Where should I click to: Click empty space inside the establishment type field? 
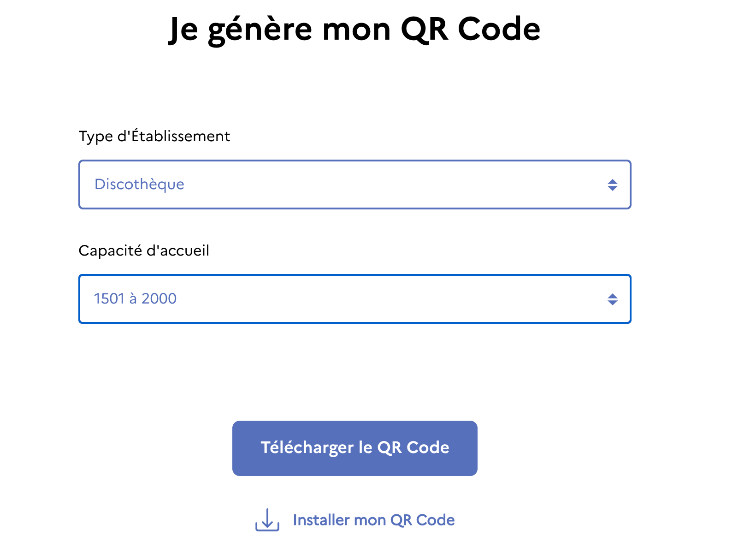click(392, 185)
